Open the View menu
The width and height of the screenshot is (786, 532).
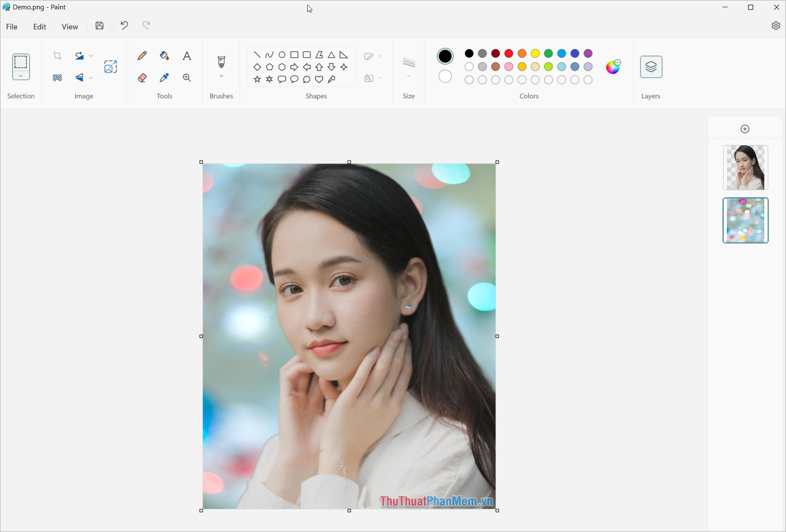pyautogui.click(x=69, y=26)
